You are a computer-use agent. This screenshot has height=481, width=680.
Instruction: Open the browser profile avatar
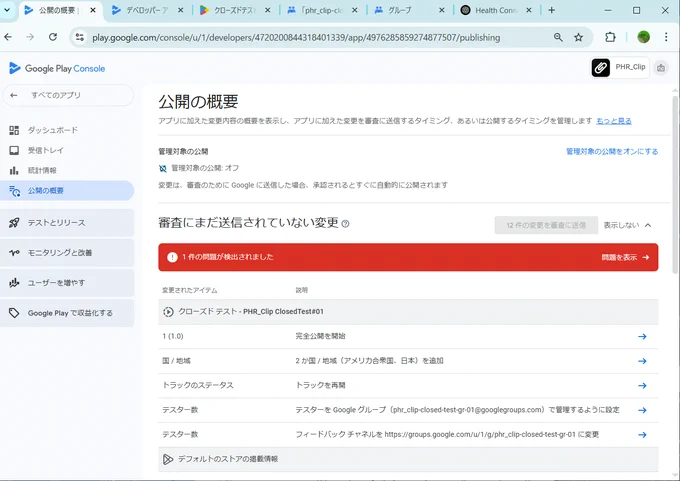643,37
